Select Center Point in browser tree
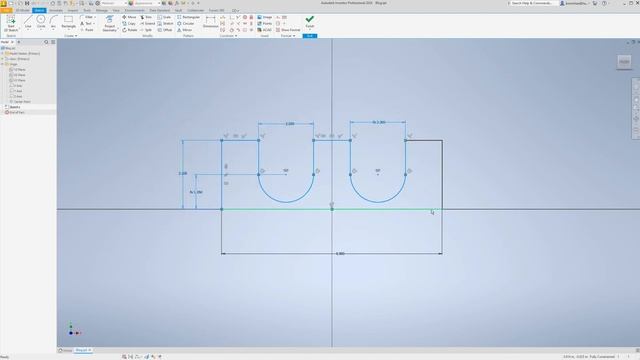The height and width of the screenshot is (360, 640). coord(20,101)
